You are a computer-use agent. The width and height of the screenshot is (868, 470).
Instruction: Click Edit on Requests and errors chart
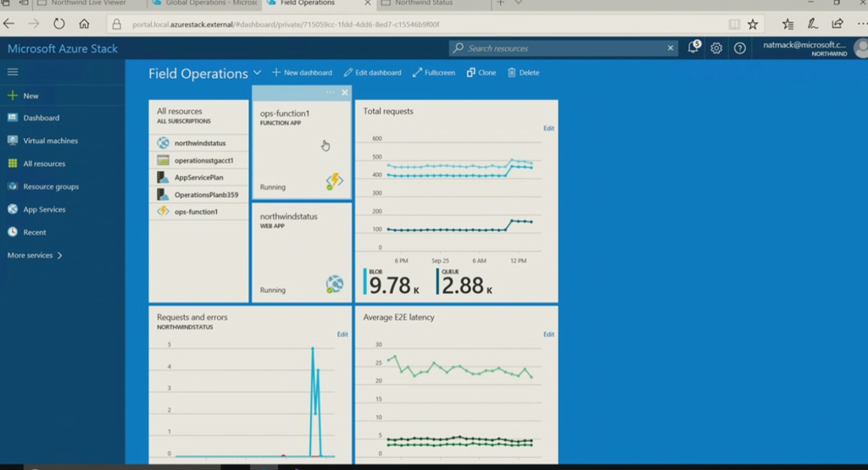[x=342, y=335]
